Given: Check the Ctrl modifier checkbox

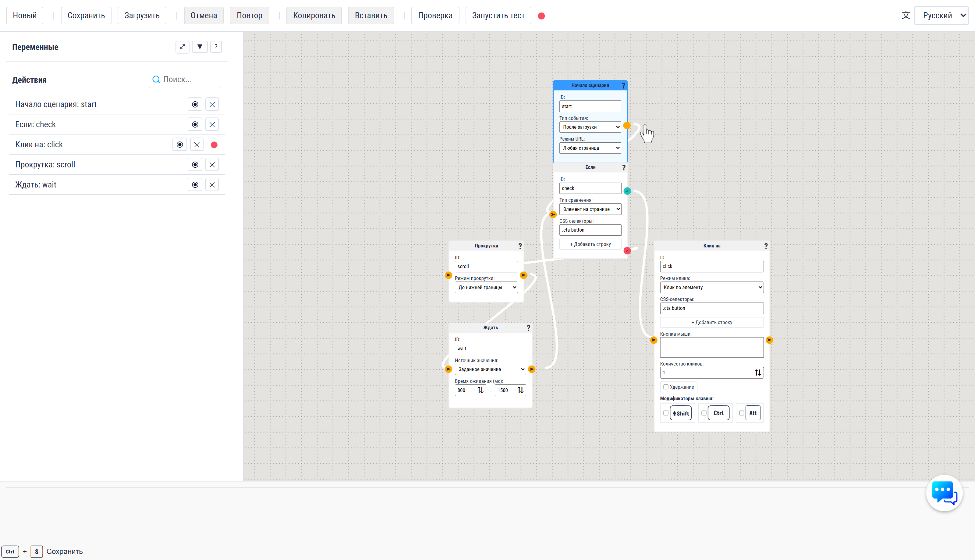Looking at the screenshot, I should [704, 413].
